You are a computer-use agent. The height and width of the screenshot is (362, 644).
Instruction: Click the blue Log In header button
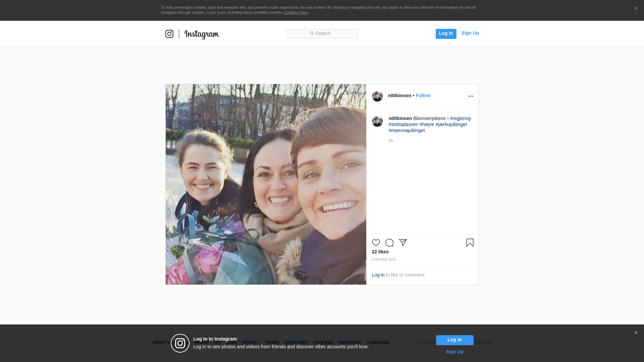(x=446, y=34)
